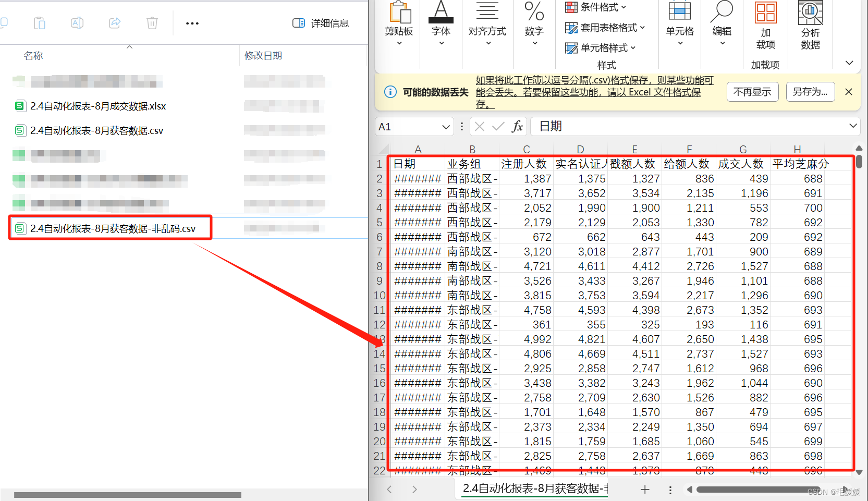The width and height of the screenshot is (868, 501).
Task: Click the 不再显示 button
Action: (x=752, y=92)
